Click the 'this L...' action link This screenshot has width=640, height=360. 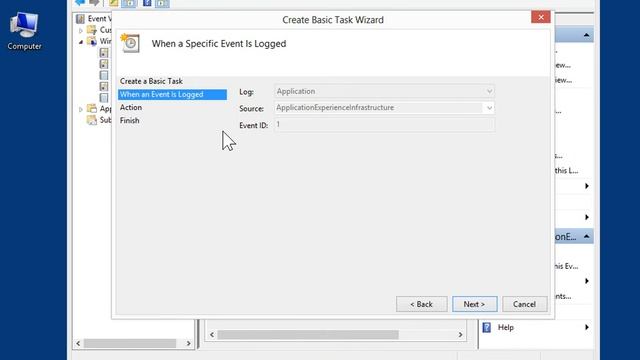(x=567, y=171)
